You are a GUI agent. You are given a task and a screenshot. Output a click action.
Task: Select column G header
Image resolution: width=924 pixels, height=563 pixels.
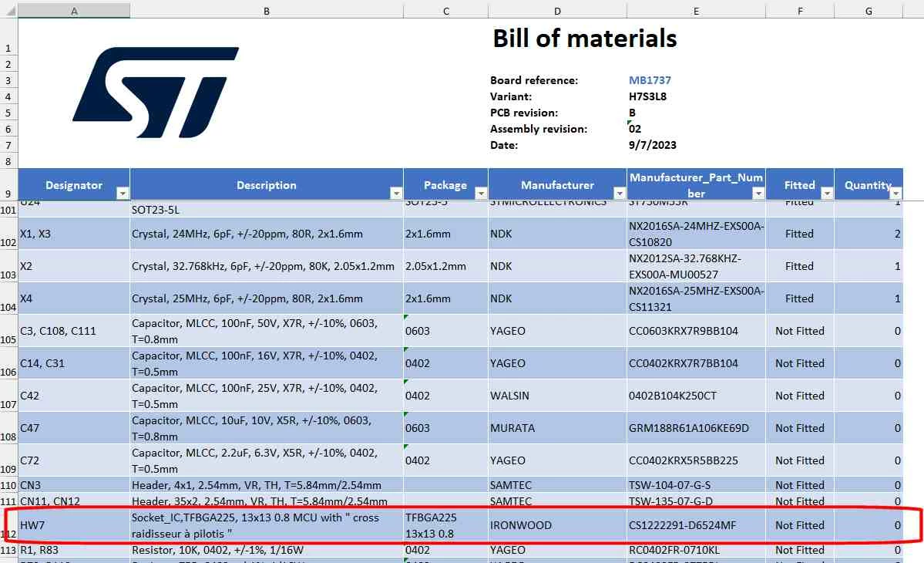(869, 11)
